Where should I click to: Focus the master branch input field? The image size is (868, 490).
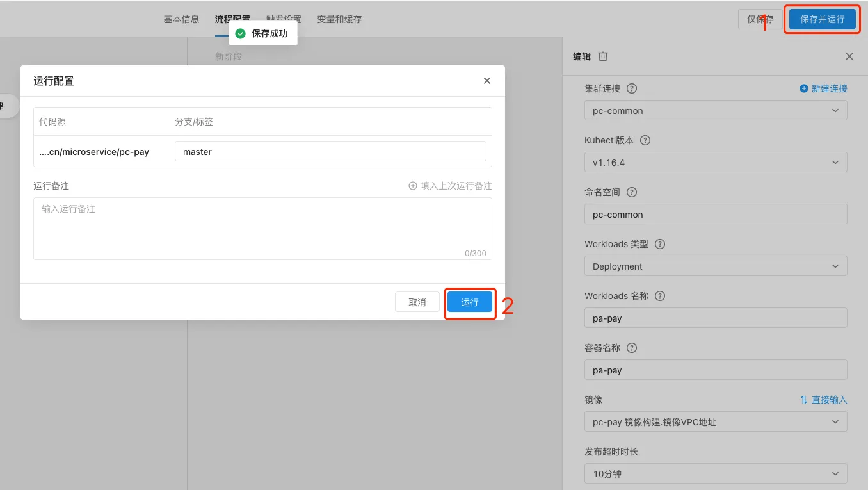coord(330,152)
